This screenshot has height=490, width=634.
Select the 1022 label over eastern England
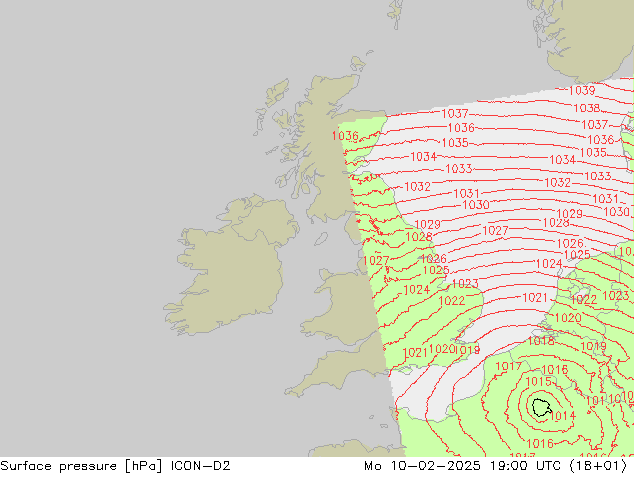pyautogui.click(x=452, y=301)
